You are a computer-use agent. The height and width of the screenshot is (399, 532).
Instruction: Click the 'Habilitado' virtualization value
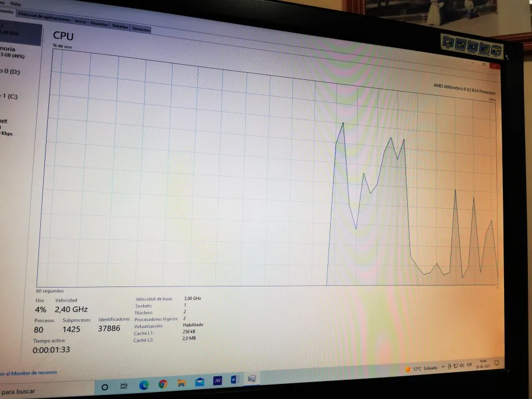coord(192,325)
